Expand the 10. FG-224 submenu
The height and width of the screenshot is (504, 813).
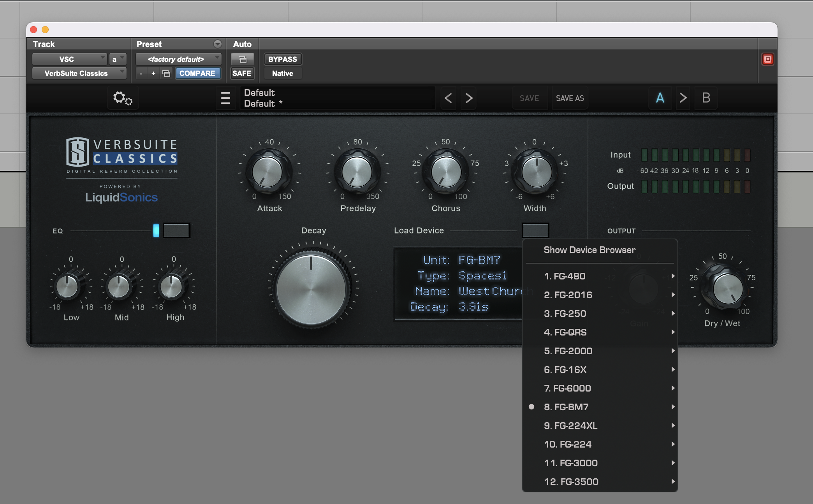[x=600, y=444]
